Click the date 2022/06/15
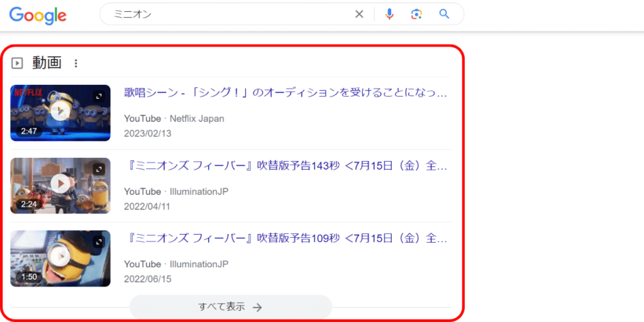The height and width of the screenshot is (322, 644). (147, 279)
